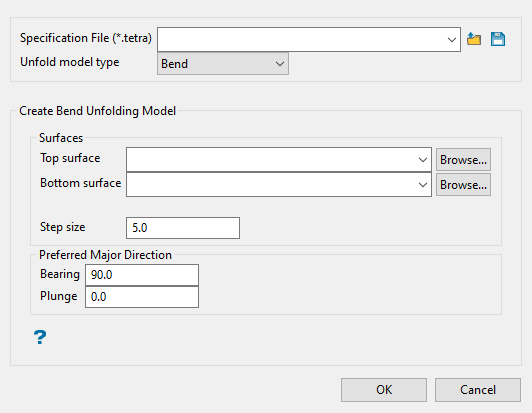Browse for Top surface file
The image size is (532, 413).
click(463, 159)
